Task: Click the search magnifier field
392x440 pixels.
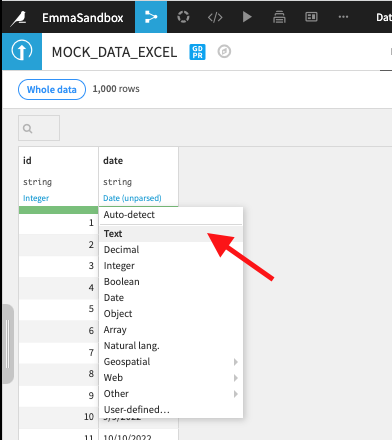Action: click(39, 128)
